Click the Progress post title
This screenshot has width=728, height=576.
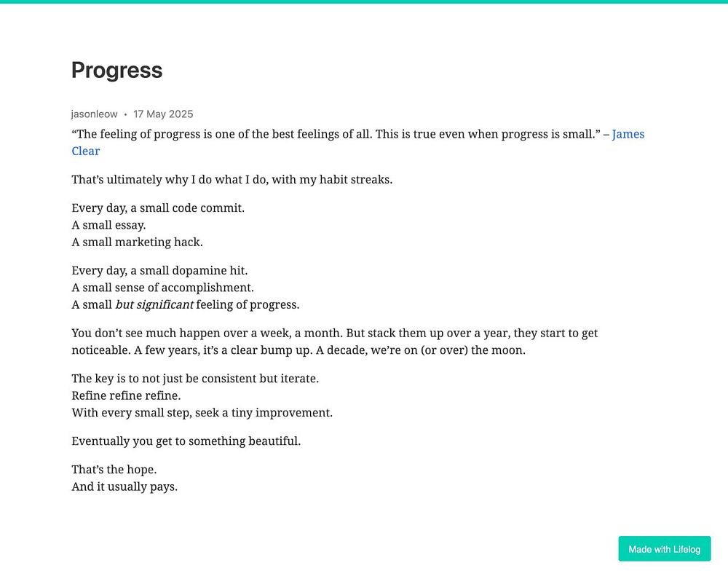tap(117, 71)
